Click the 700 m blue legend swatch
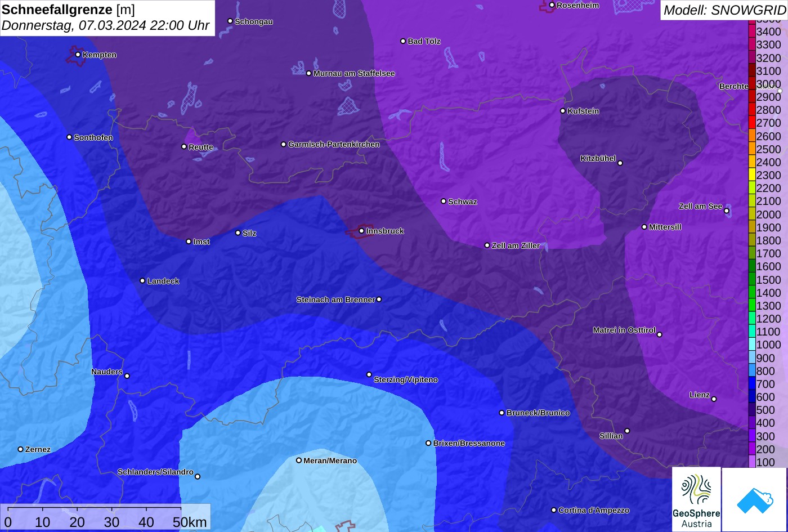 (x=751, y=384)
